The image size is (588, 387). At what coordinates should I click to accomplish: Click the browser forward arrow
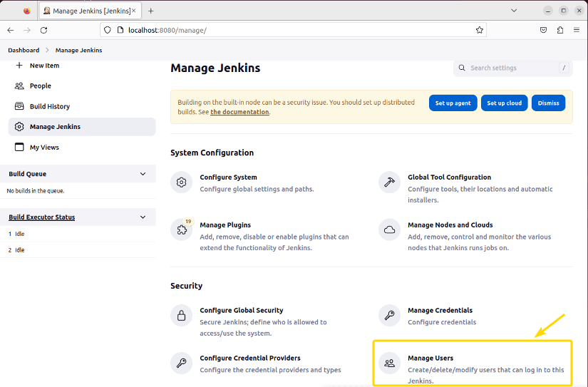[x=27, y=30]
